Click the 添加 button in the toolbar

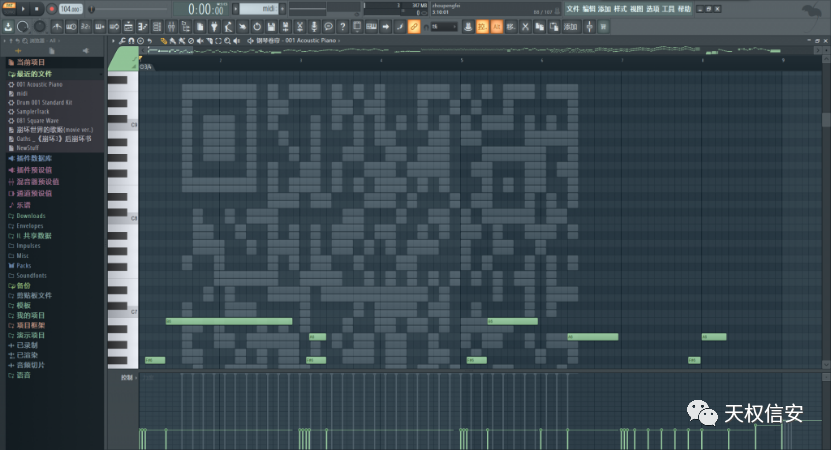pos(570,26)
